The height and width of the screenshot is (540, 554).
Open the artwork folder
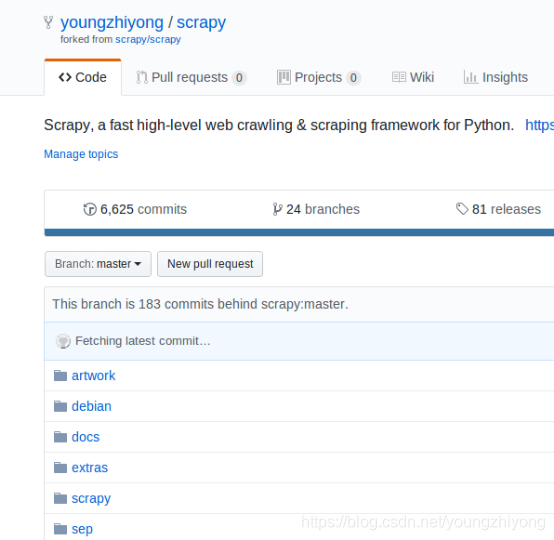93,376
